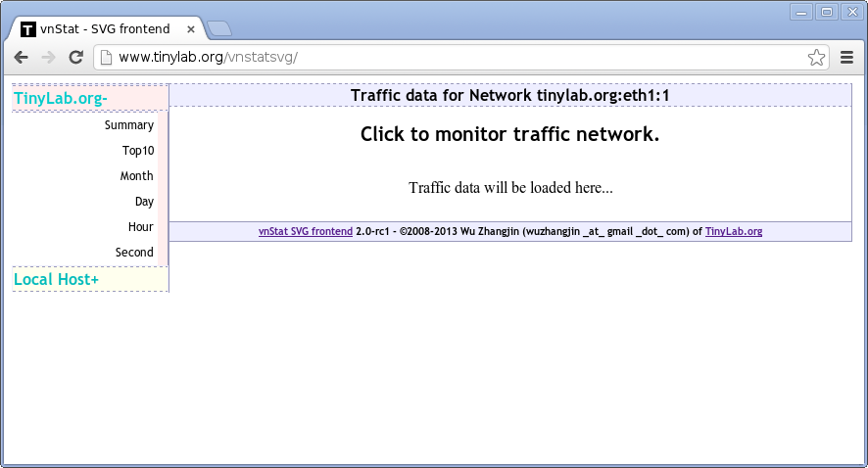Open the Day traffic view
Viewport: 868px width, 468px height.
[144, 202]
